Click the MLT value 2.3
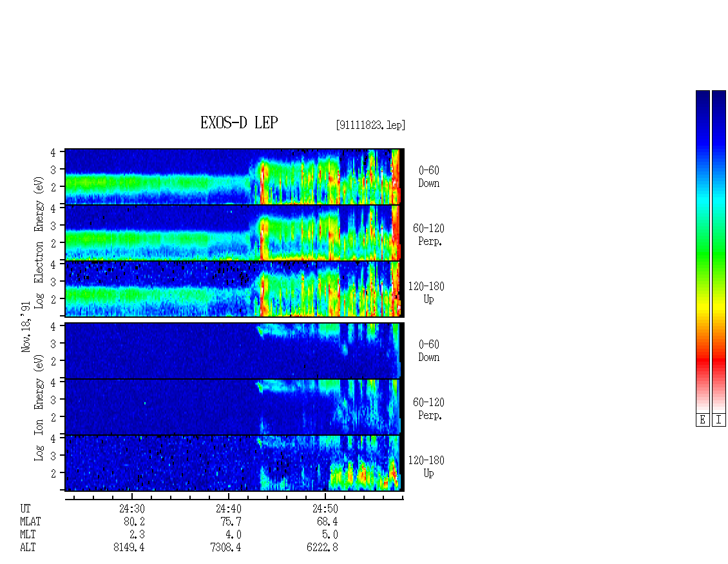Screen dimensions: 728x564 point(137,535)
